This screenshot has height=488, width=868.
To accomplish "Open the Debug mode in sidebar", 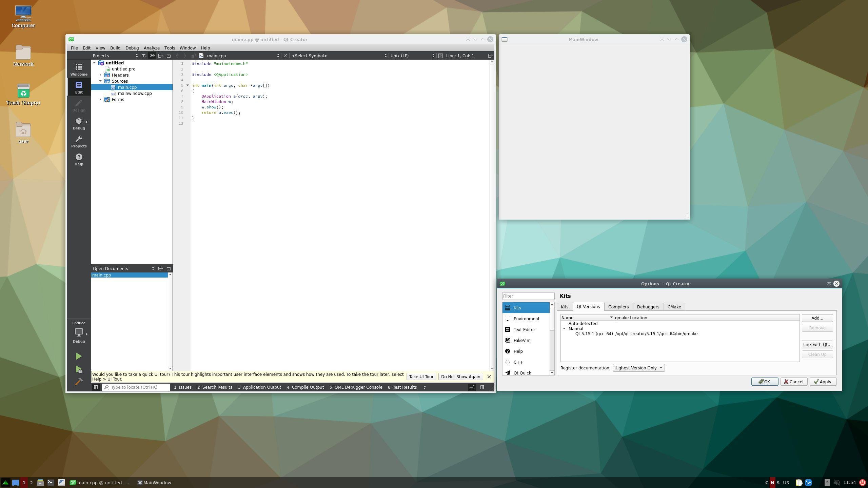I will pos(79,123).
